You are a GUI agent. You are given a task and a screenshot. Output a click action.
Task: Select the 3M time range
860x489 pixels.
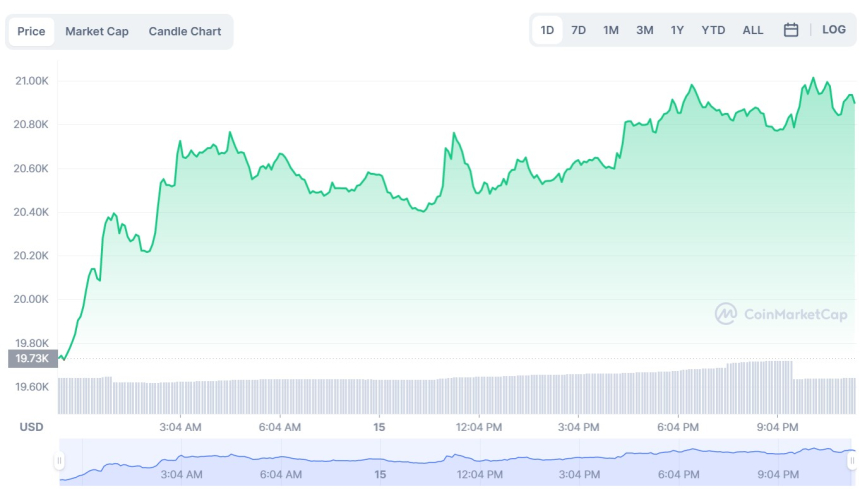pyautogui.click(x=645, y=30)
